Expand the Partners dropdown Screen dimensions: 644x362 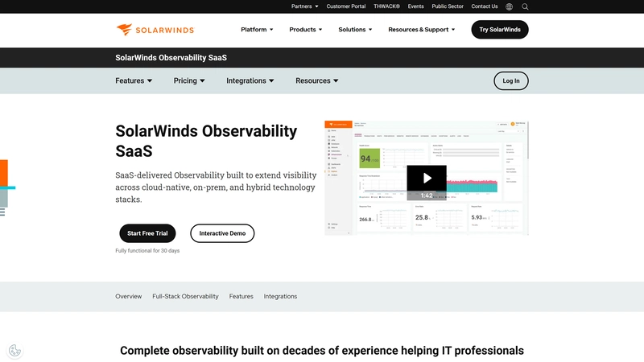click(x=305, y=6)
